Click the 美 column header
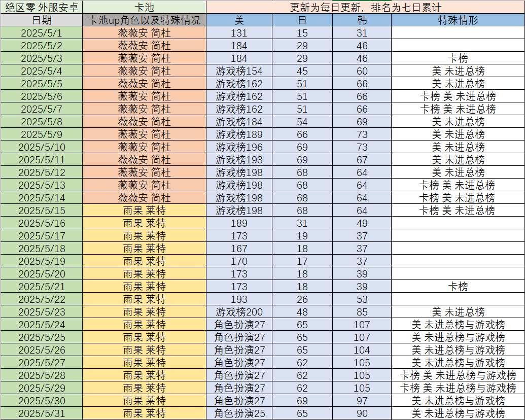Screen dimensions: 525x420 tap(239, 20)
